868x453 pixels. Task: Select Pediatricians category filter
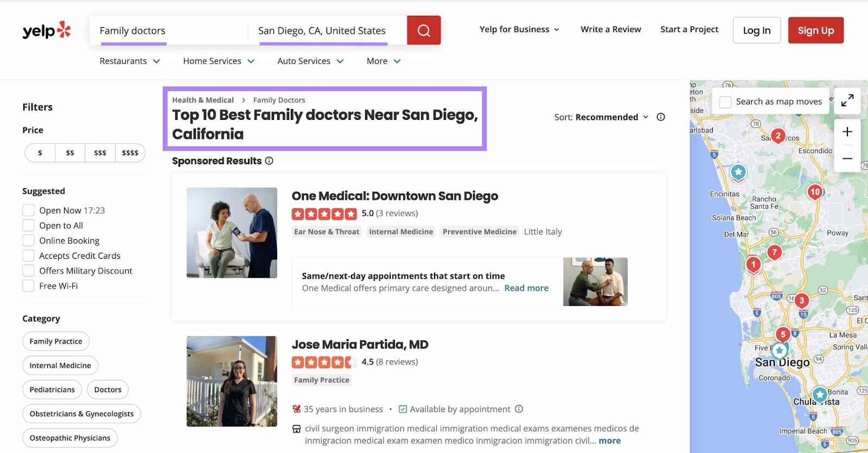click(52, 390)
